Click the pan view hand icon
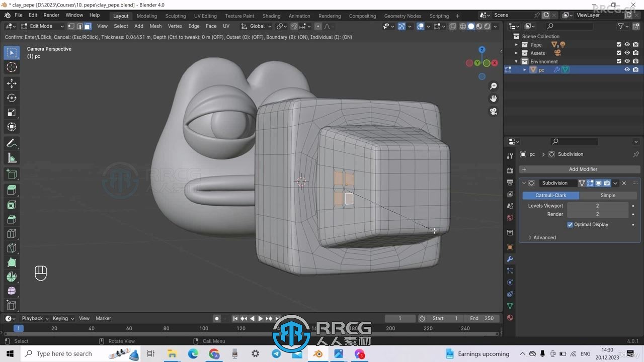The height and width of the screenshot is (362, 644). click(494, 99)
